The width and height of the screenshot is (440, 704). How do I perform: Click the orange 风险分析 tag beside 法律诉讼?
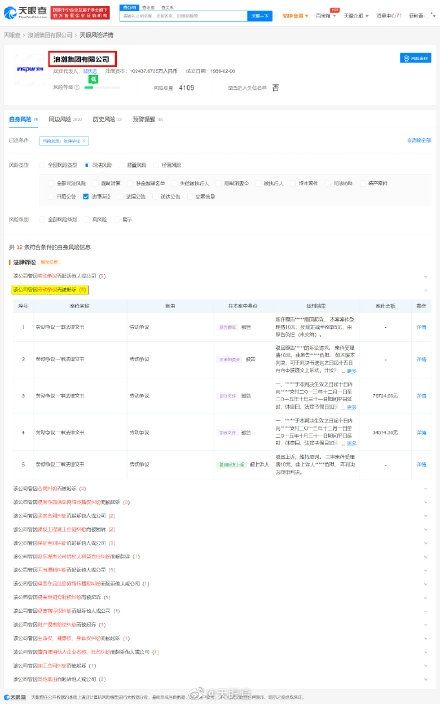point(49,262)
